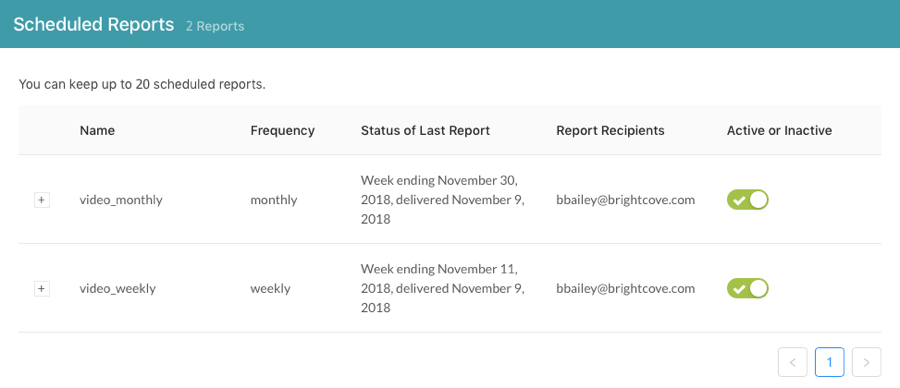Sort by the Name column header
900x388 pixels.
(x=97, y=130)
